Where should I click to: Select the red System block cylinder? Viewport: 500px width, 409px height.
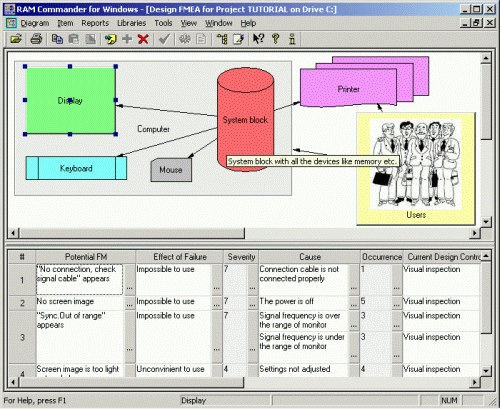click(246, 120)
